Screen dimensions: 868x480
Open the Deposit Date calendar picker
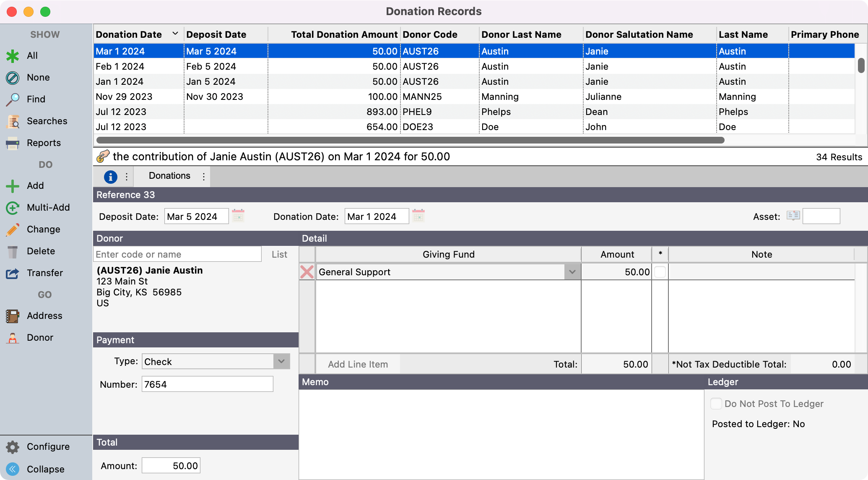(x=238, y=216)
